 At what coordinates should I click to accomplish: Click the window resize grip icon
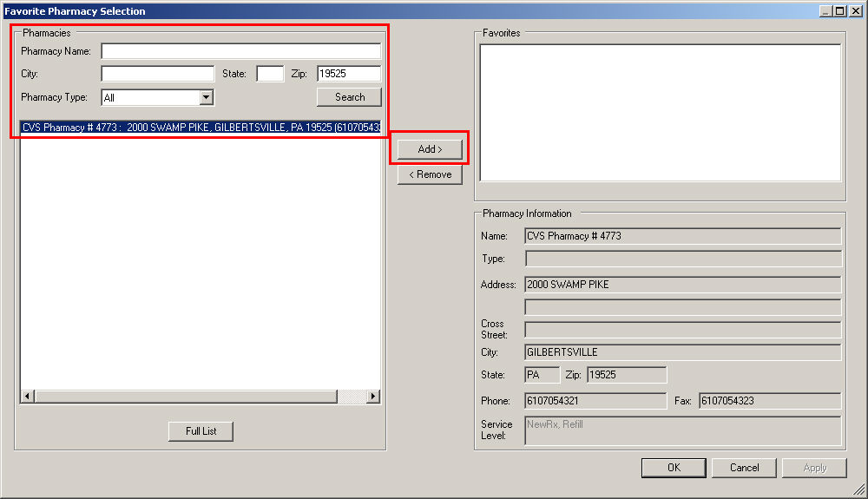pyautogui.click(x=859, y=489)
